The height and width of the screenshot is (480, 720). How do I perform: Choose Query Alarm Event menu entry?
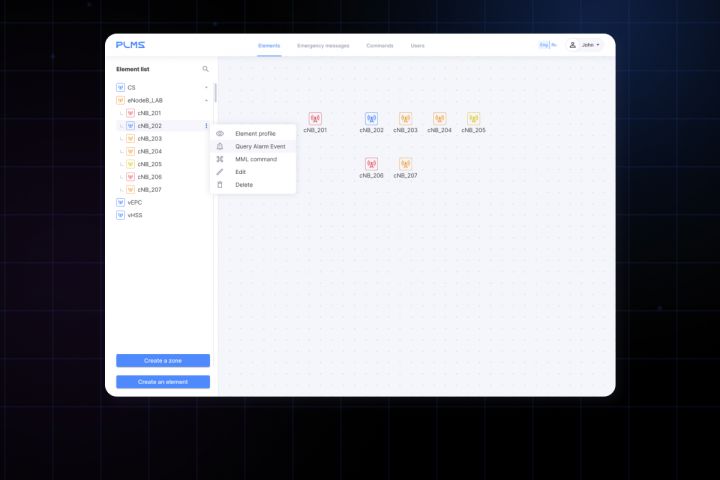tap(253, 147)
